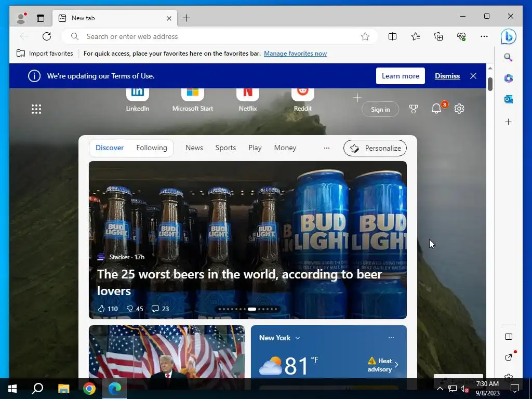This screenshot has width=532, height=399.
Task: Click the page vertical scrollbar thumb
Action: [x=490, y=84]
